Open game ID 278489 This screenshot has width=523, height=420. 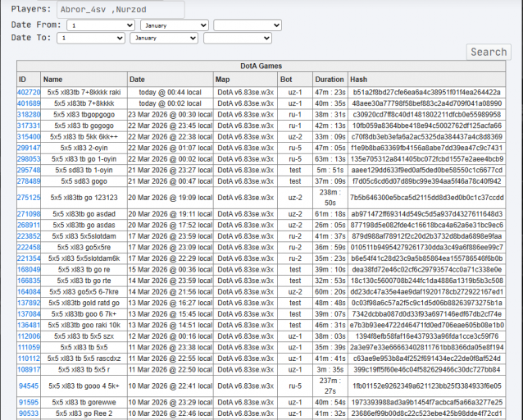[29, 181]
